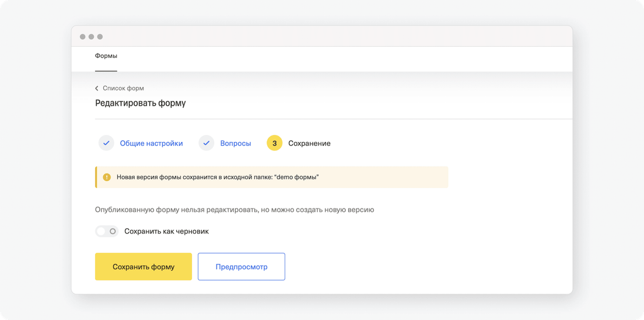Select yellow step 3 circle

(x=274, y=143)
